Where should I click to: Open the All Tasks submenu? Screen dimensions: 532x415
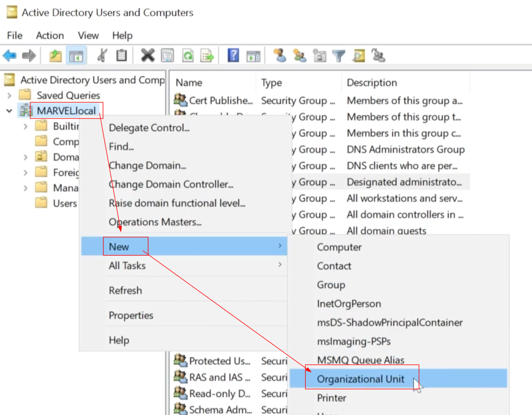[x=127, y=266]
